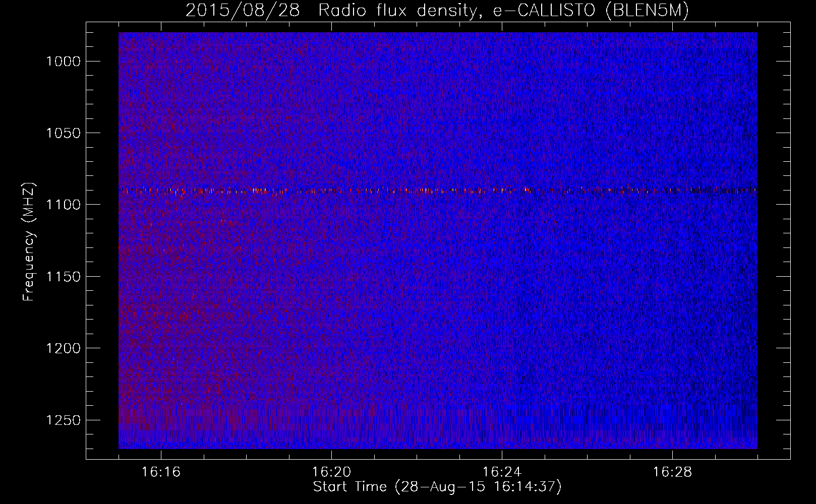The image size is (816, 504).
Task: Click the 16:24 time tick label
Action: point(502,472)
